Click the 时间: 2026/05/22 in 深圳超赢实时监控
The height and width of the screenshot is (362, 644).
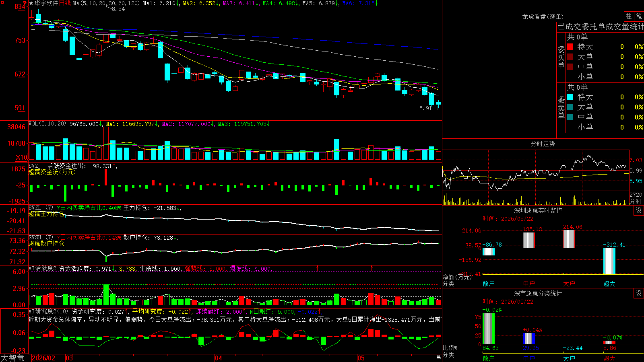(x=508, y=219)
